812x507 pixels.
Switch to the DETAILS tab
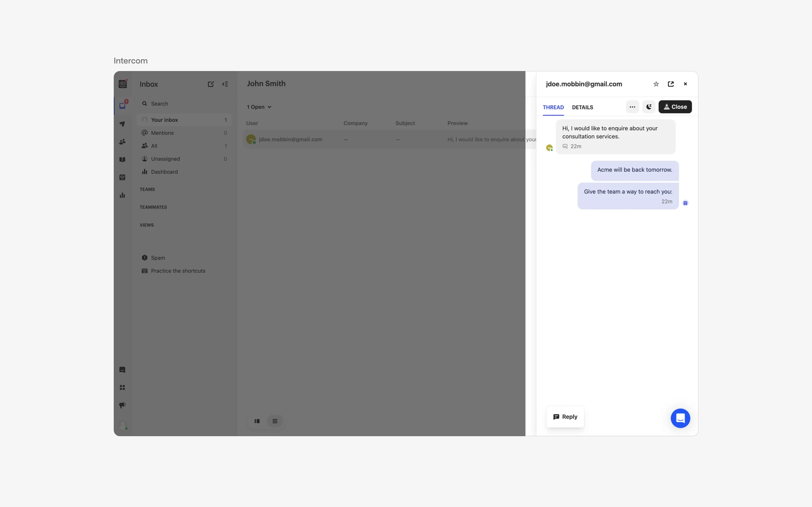pos(582,107)
